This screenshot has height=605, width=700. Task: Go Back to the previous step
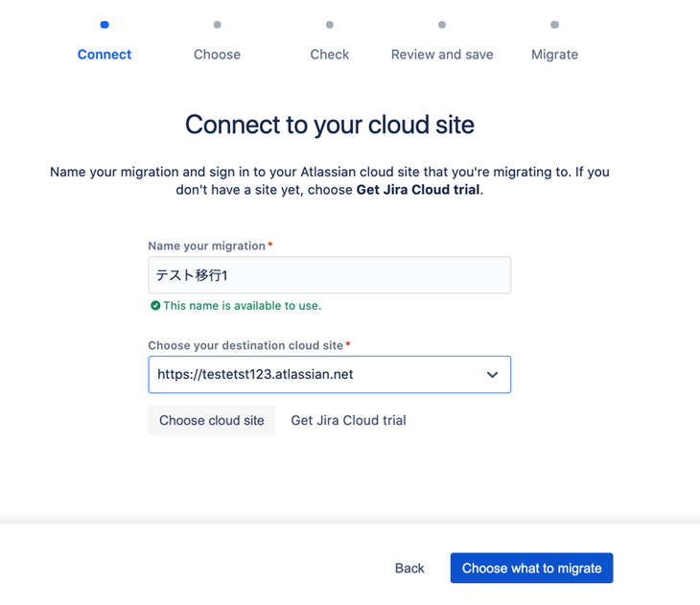click(x=409, y=568)
